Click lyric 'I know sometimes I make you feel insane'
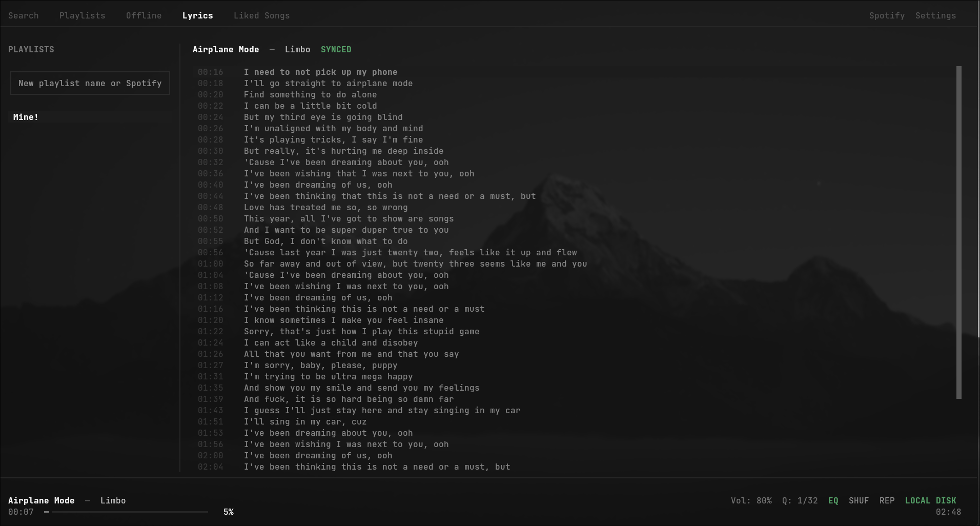The width and height of the screenshot is (980, 526). point(343,320)
